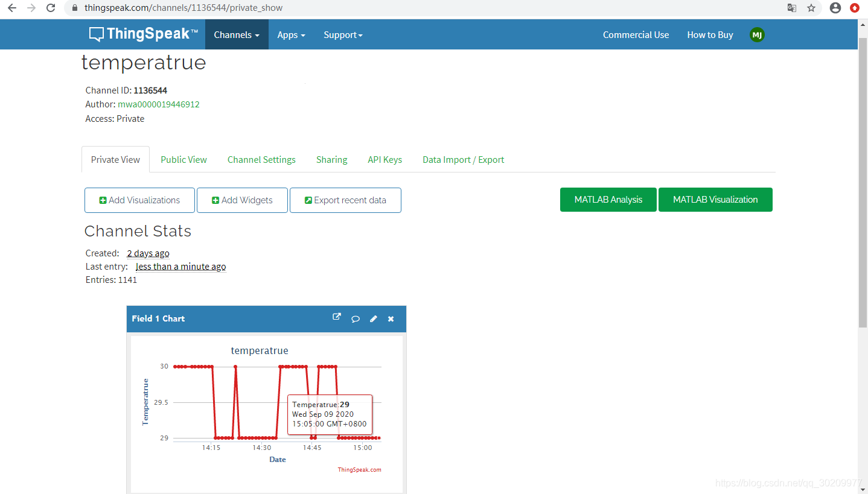Expand the Channels dropdown menu

tap(237, 34)
